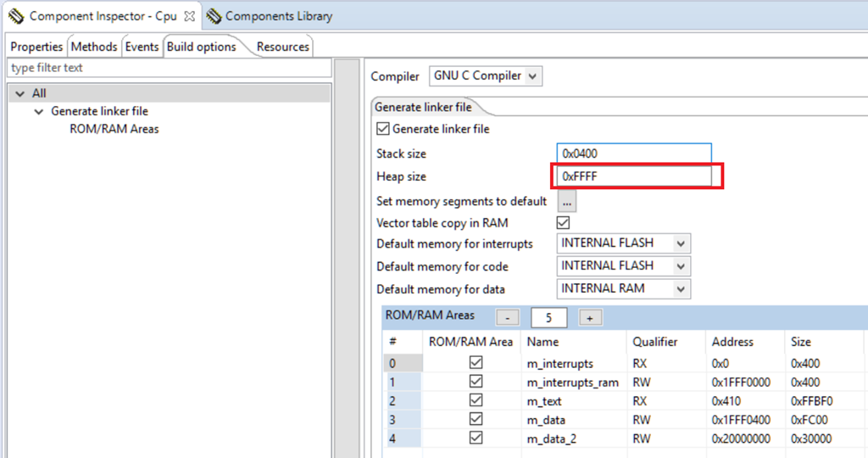Image resolution: width=868 pixels, height=458 pixels.
Task: Open Default memory for interrupts dropdown
Action: 680,243
